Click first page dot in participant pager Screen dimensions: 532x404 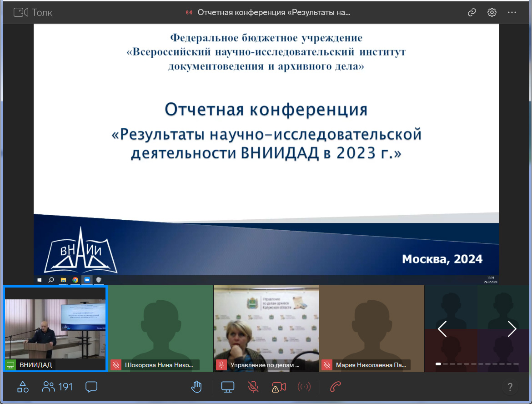[438, 364]
